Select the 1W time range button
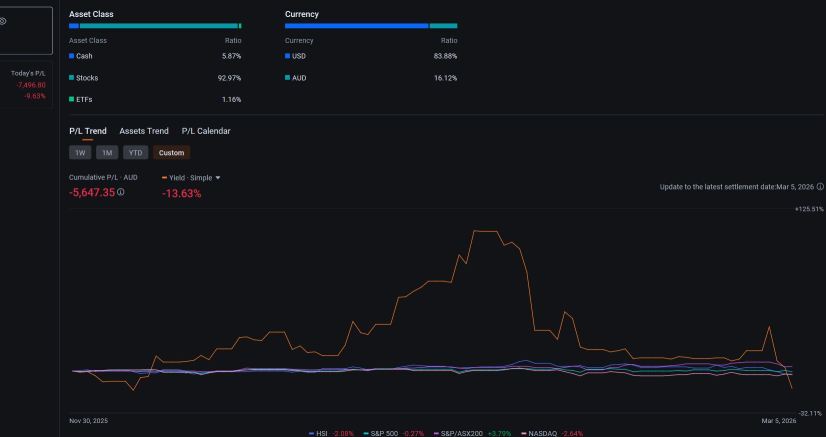The image size is (826, 437). (x=80, y=153)
